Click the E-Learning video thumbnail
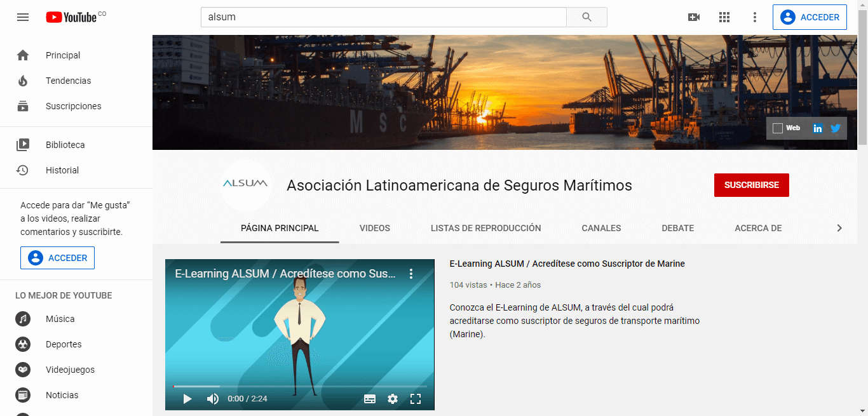Image resolution: width=868 pixels, height=416 pixels. 300,334
